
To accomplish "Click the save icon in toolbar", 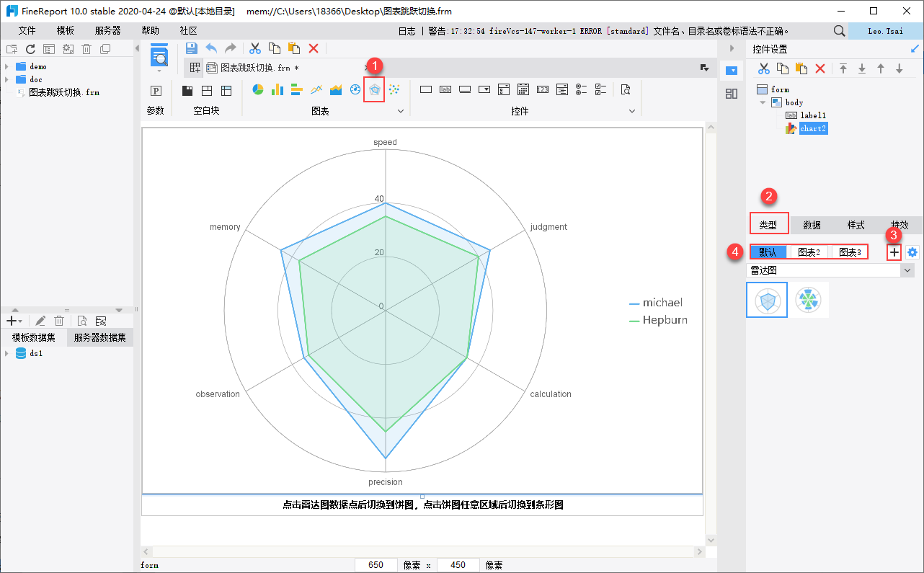I will pyautogui.click(x=192, y=48).
